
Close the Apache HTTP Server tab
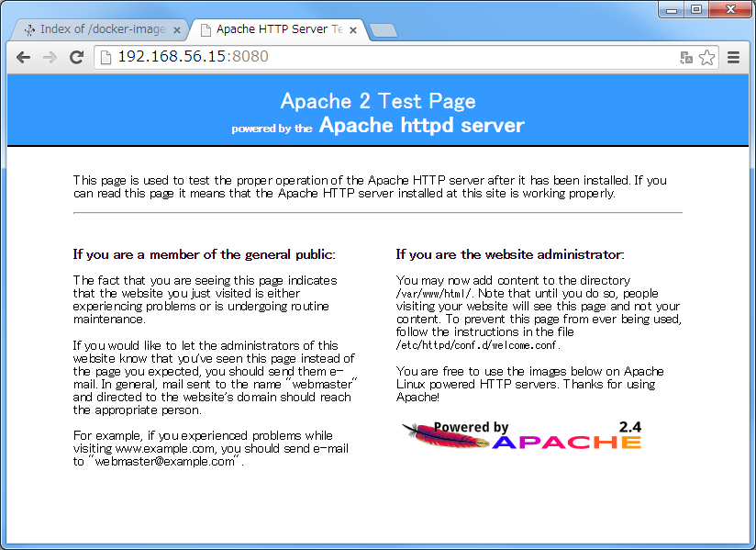pyautogui.click(x=353, y=30)
